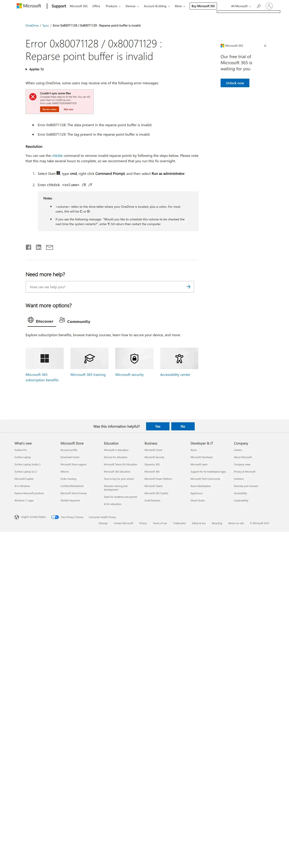Open Surface Pro footer link
The height and width of the screenshot is (868, 289).
(x=20, y=450)
